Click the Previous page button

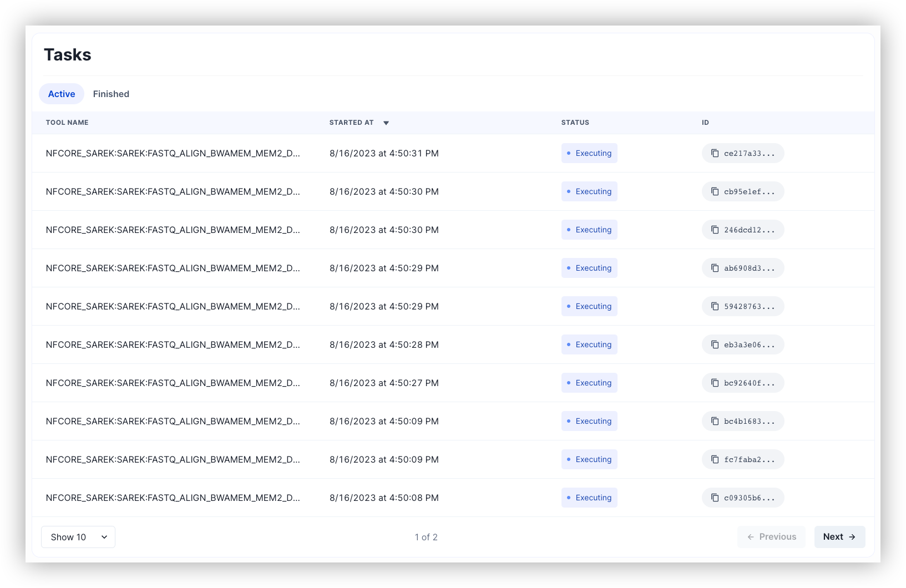pyautogui.click(x=771, y=537)
